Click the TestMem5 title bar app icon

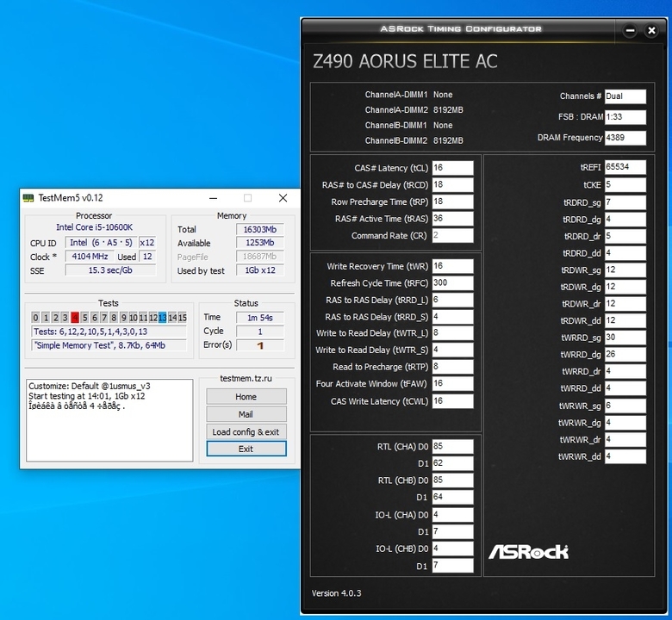[28, 197]
